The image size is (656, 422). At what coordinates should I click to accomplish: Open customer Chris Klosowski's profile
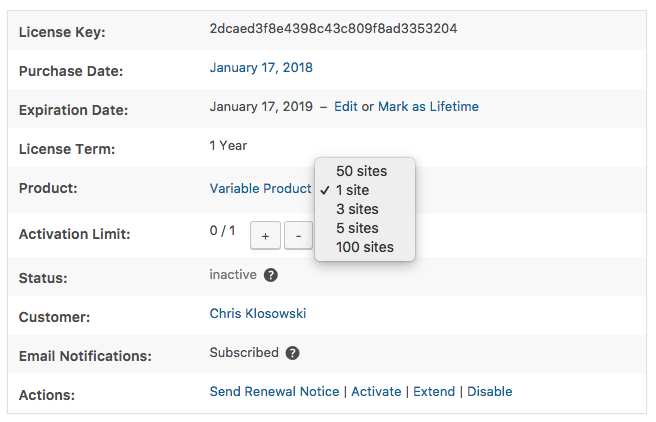(x=258, y=314)
